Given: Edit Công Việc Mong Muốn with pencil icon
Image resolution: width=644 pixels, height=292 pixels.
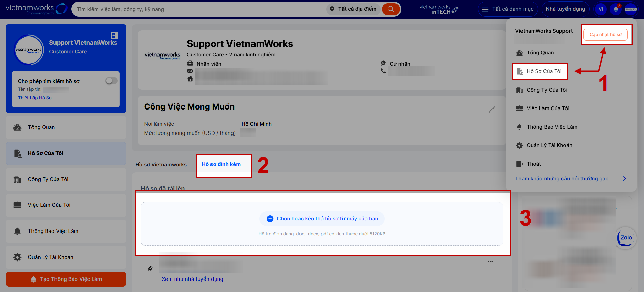Looking at the screenshot, I should (492, 109).
